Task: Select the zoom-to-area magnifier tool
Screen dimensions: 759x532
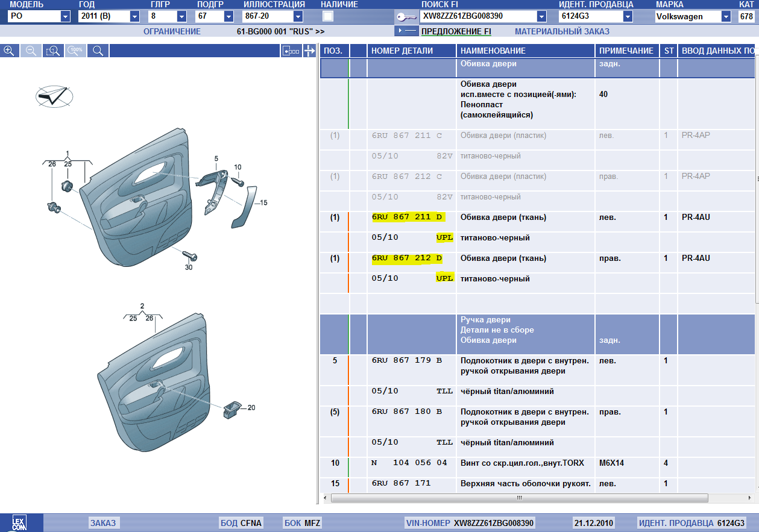Action: 53,51
